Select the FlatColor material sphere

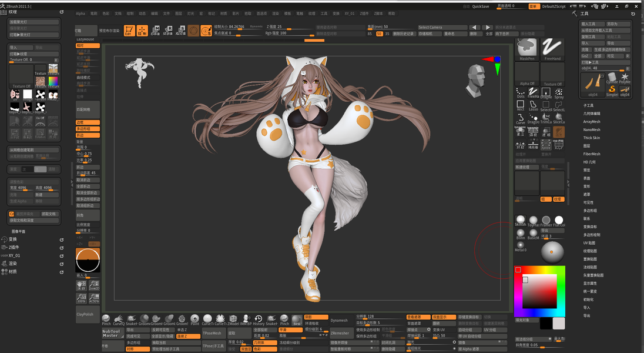(559, 221)
